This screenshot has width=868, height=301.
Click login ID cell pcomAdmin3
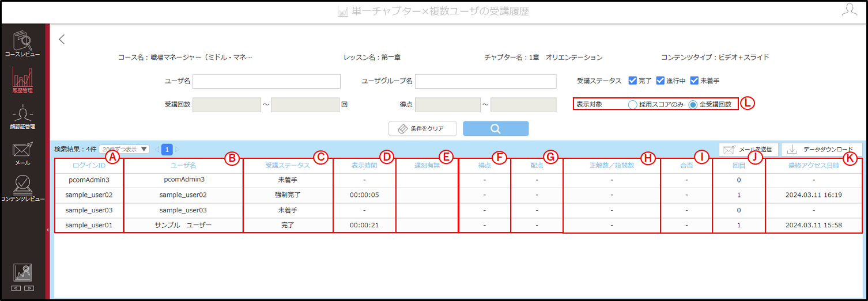tap(89, 180)
